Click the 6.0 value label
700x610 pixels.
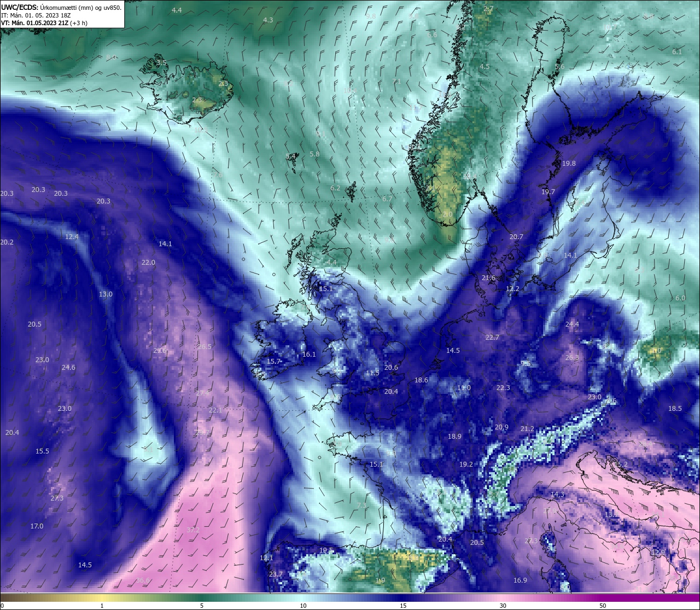click(680, 298)
